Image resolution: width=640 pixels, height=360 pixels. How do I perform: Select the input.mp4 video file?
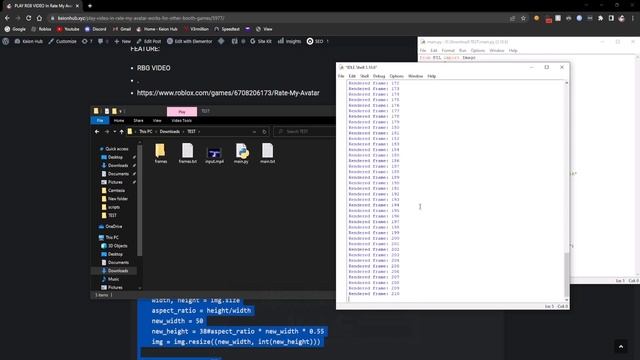coord(214,155)
